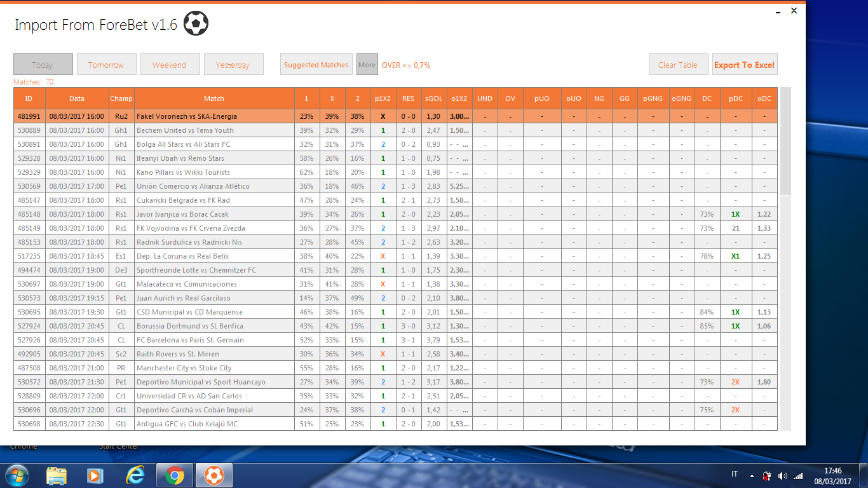
Task: Click sGOL column header
Action: tap(434, 98)
